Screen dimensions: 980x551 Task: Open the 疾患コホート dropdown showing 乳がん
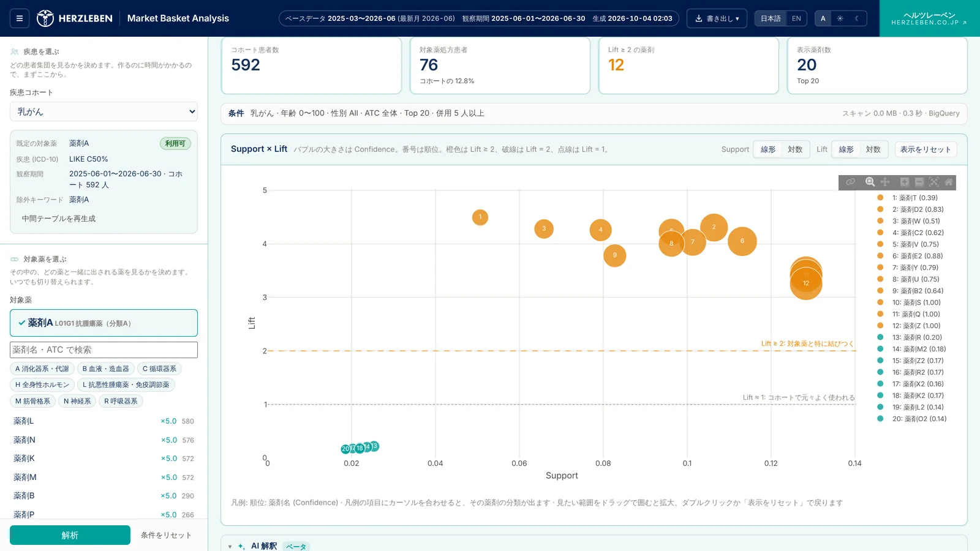[x=104, y=111]
